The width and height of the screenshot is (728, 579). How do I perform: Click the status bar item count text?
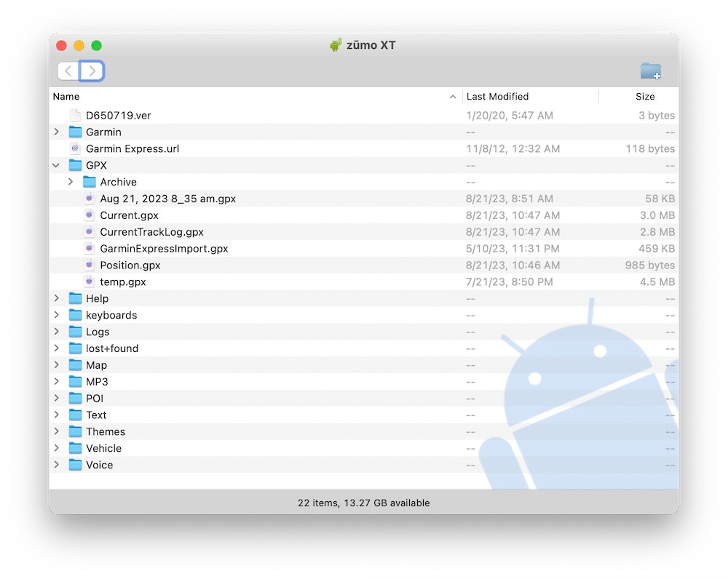(x=363, y=503)
